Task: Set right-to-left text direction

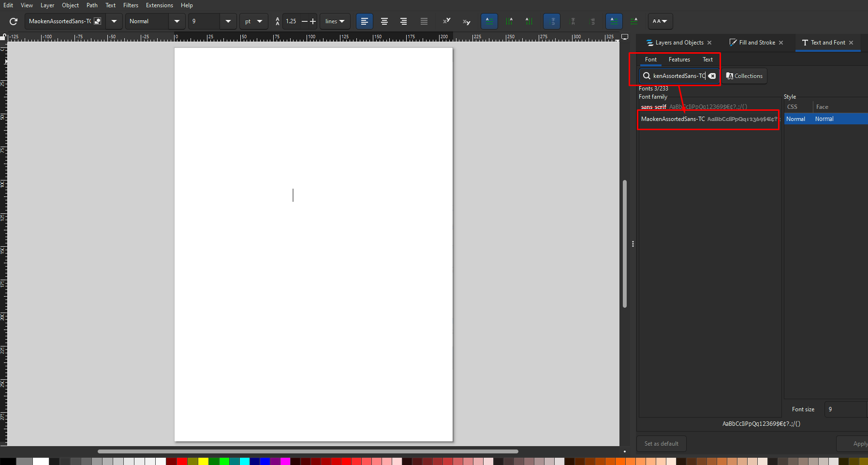Action: 633,21
